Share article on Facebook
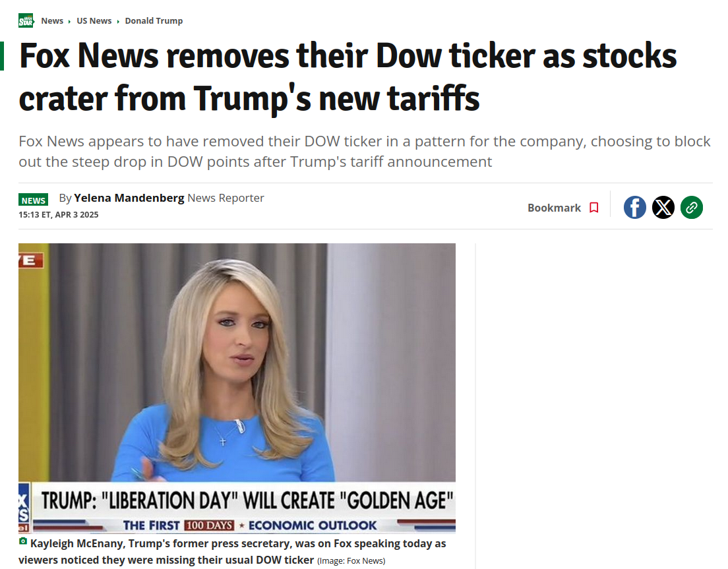 coord(634,208)
